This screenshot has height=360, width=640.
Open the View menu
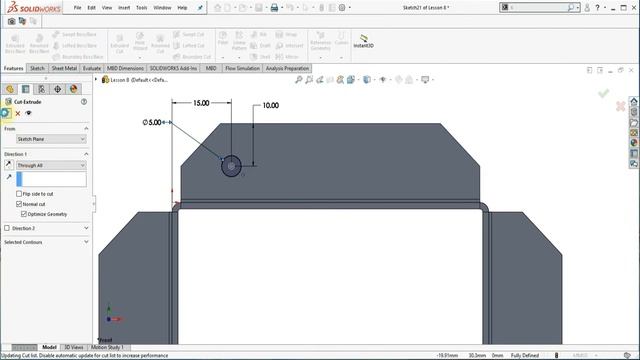[x=107, y=7]
